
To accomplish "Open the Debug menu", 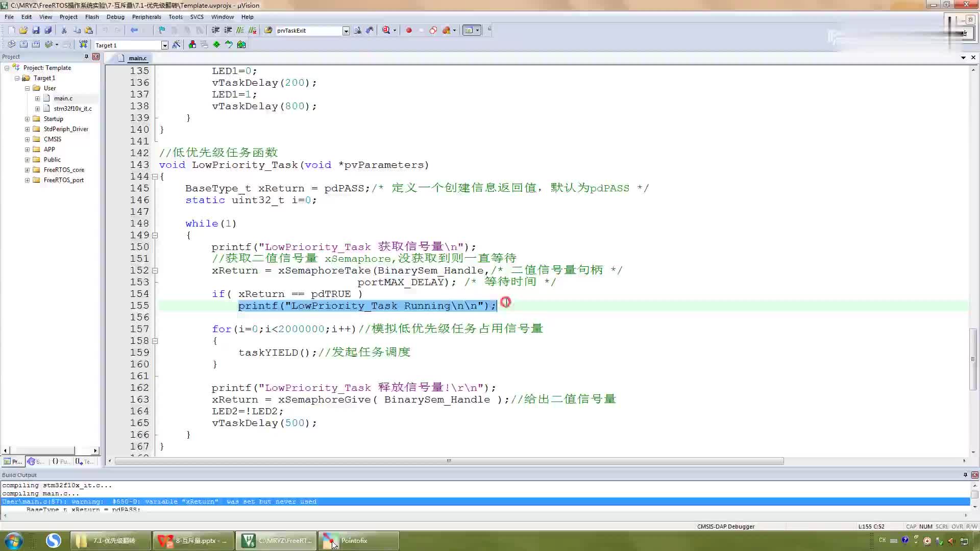I will tap(115, 17).
